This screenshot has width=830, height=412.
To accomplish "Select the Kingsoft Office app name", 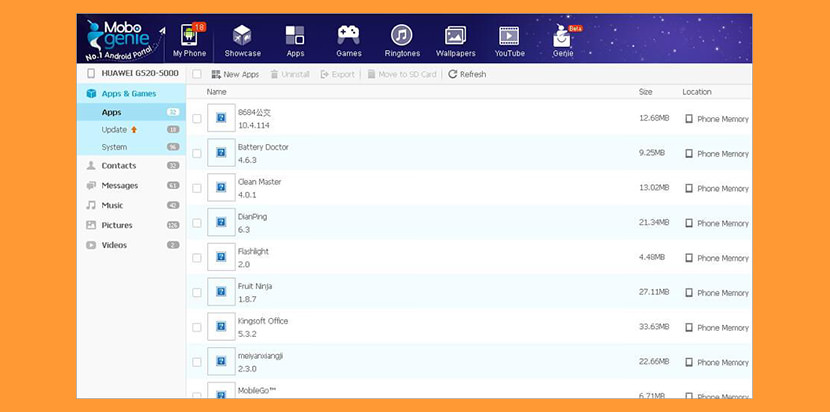I will click(x=263, y=321).
